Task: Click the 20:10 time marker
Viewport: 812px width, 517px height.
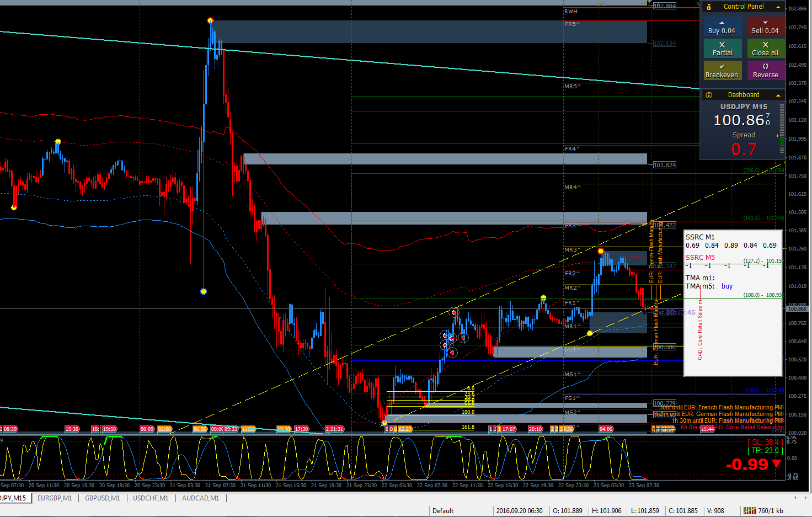Action: coord(535,429)
